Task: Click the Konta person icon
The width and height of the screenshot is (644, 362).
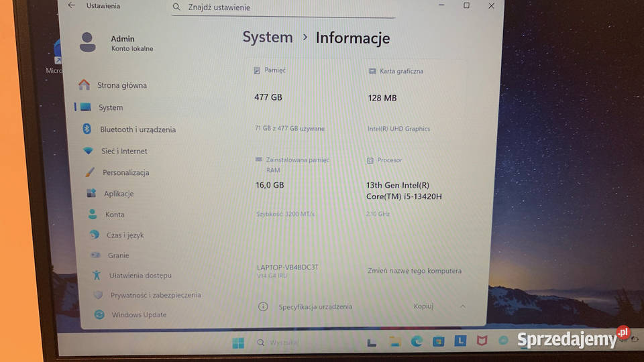Action: coord(93,214)
